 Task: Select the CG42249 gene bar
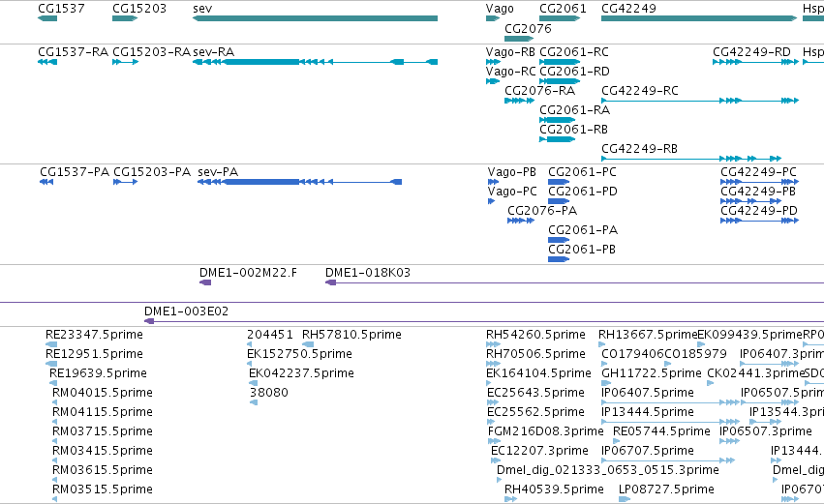[x=699, y=18]
